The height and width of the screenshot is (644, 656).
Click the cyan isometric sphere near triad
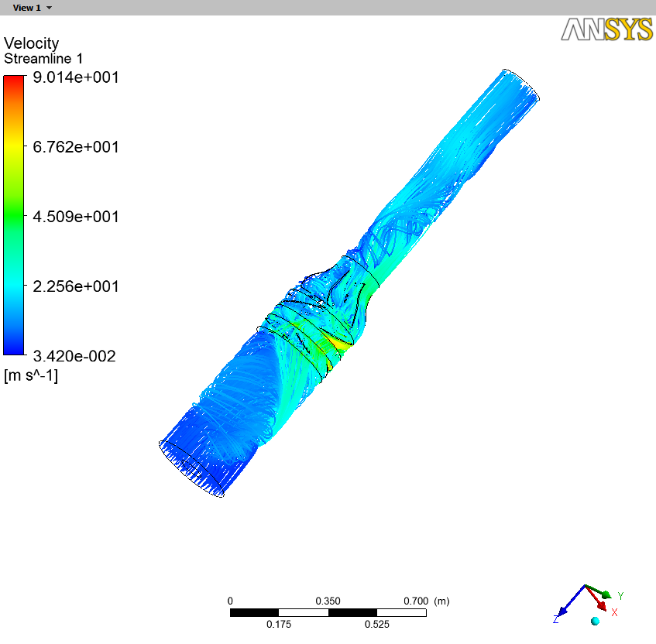[x=595, y=621]
